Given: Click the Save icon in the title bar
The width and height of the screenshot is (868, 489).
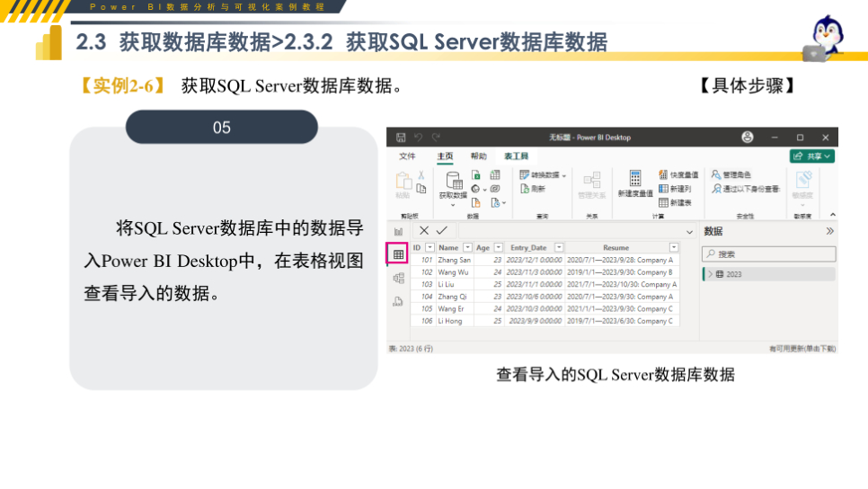Looking at the screenshot, I should pyautogui.click(x=400, y=138).
